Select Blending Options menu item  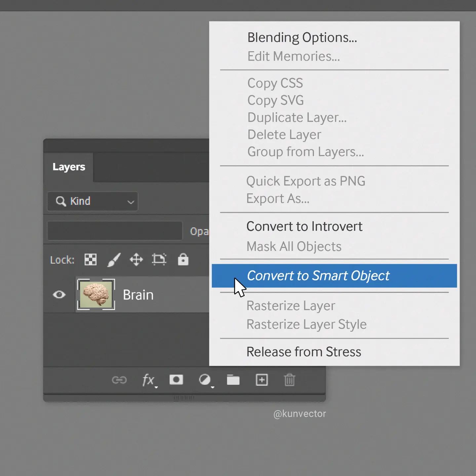coord(302,38)
